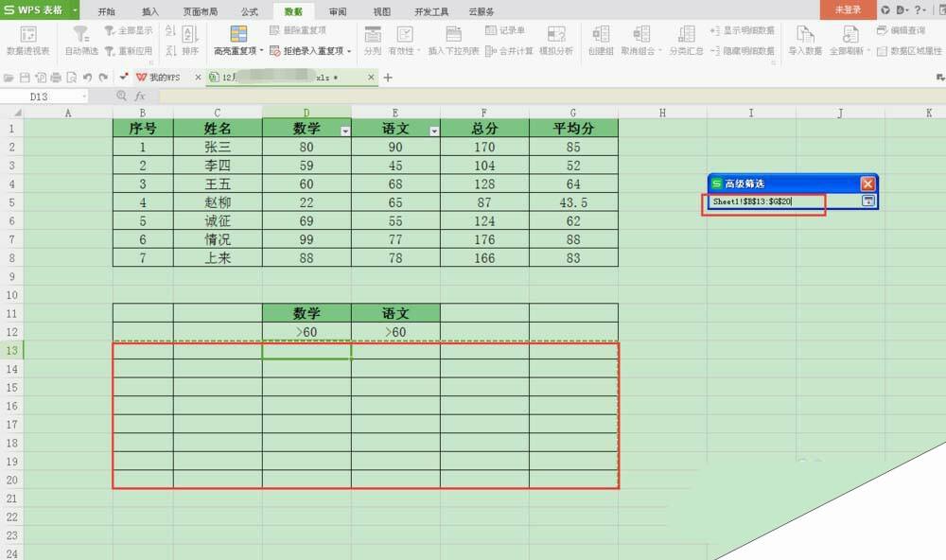
Task: Open the 语文 column filter dropdown
Action: [434, 131]
